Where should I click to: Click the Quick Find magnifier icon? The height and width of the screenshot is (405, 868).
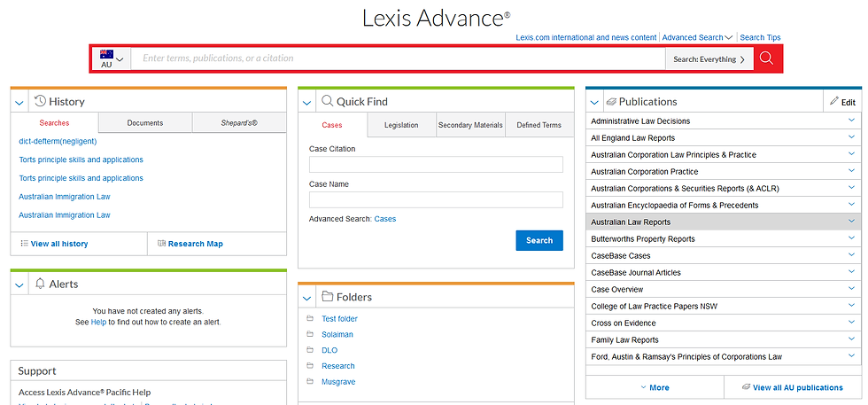pyautogui.click(x=327, y=101)
